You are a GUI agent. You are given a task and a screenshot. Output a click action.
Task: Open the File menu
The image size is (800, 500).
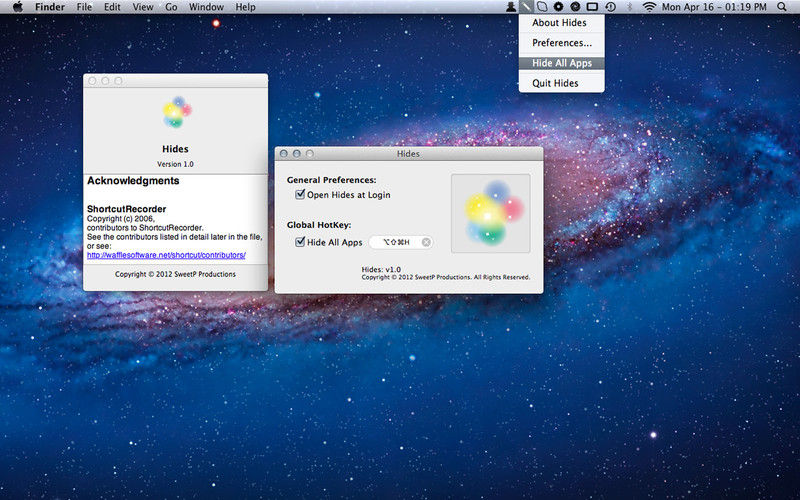click(x=84, y=7)
